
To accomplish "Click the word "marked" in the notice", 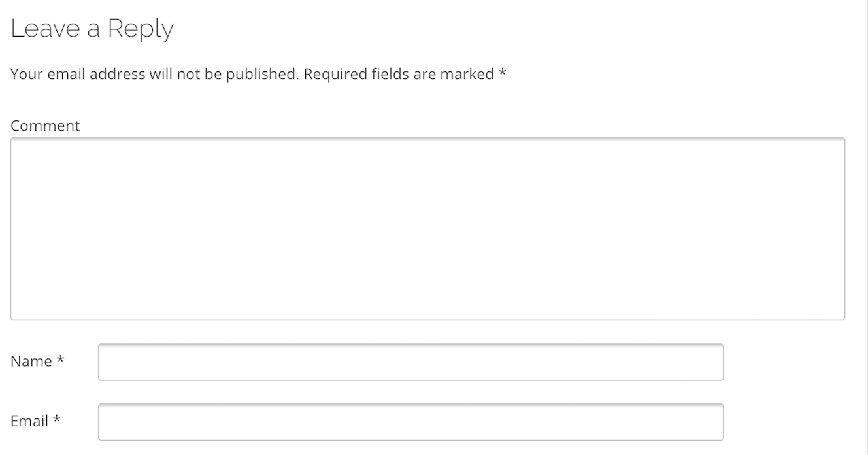I will pos(467,75).
